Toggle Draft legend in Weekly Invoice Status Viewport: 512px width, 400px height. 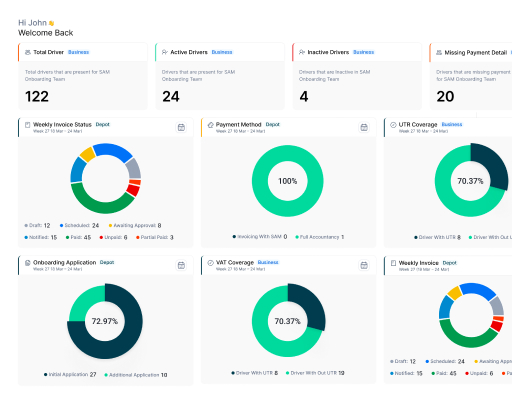click(x=37, y=226)
